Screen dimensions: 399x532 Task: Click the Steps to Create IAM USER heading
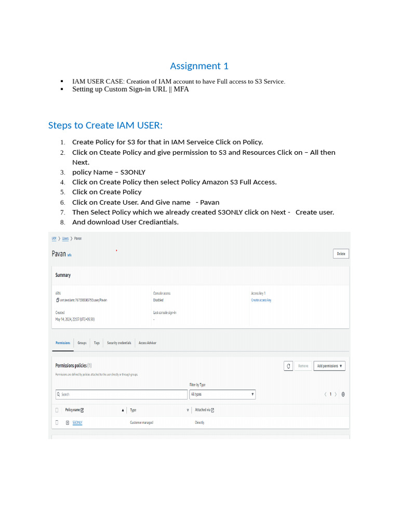105,125
